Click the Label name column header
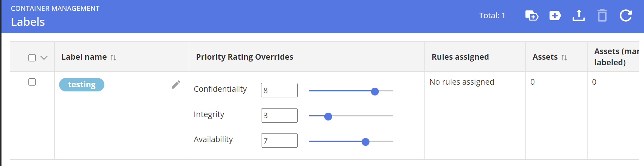Image resolution: width=644 pixels, height=166 pixels. [84, 57]
